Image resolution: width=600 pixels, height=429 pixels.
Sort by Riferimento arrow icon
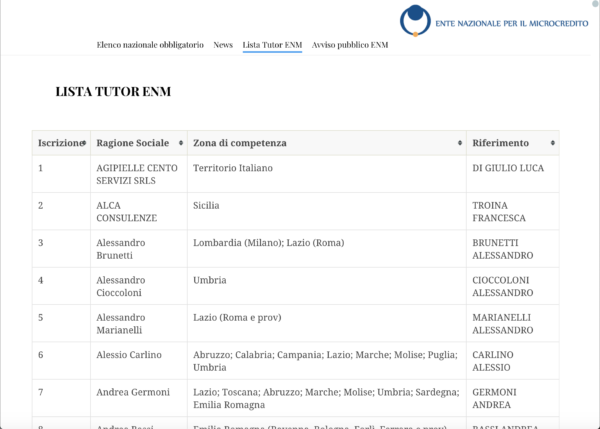(553, 143)
